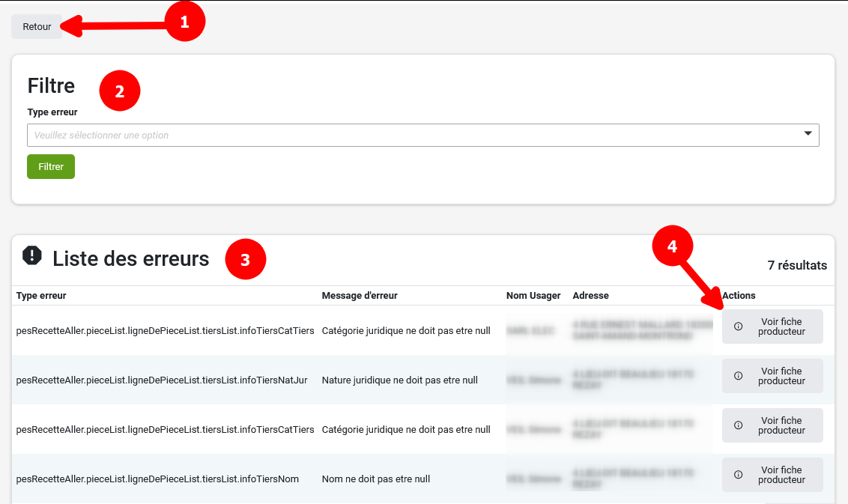Click the Actions column header
848x504 pixels.
pyautogui.click(x=739, y=296)
